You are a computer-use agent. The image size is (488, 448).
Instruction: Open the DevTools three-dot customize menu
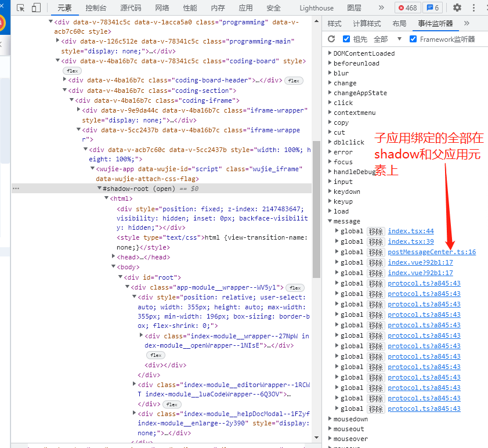[473, 8]
